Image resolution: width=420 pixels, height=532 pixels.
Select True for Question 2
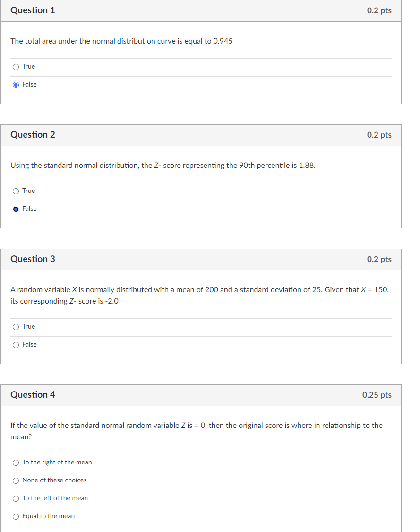tap(16, 191)
